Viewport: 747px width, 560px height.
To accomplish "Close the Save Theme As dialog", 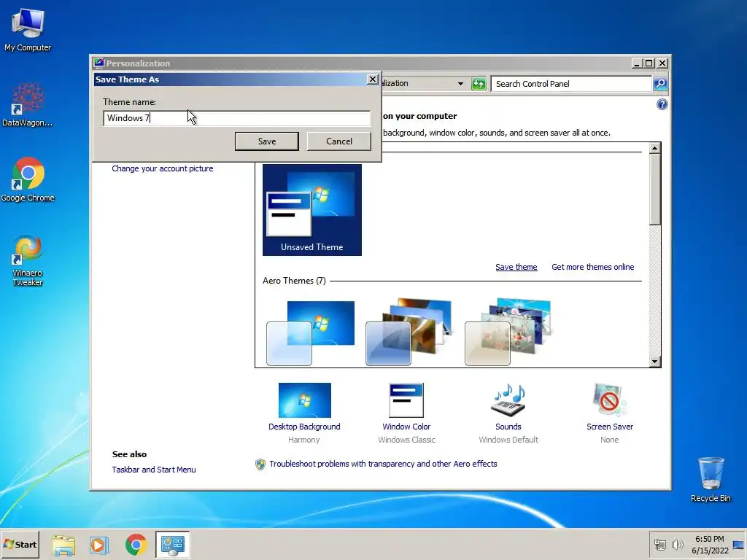I will point(373,79).
